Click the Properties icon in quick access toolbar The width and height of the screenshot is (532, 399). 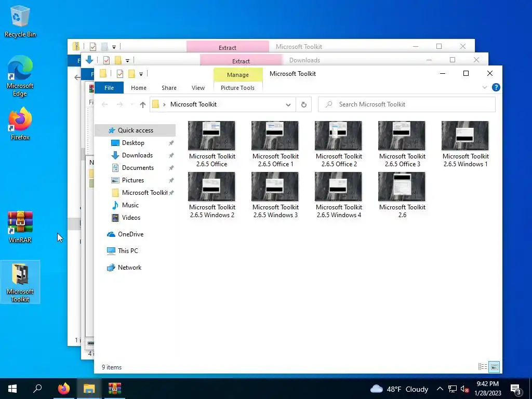point(120,74)
